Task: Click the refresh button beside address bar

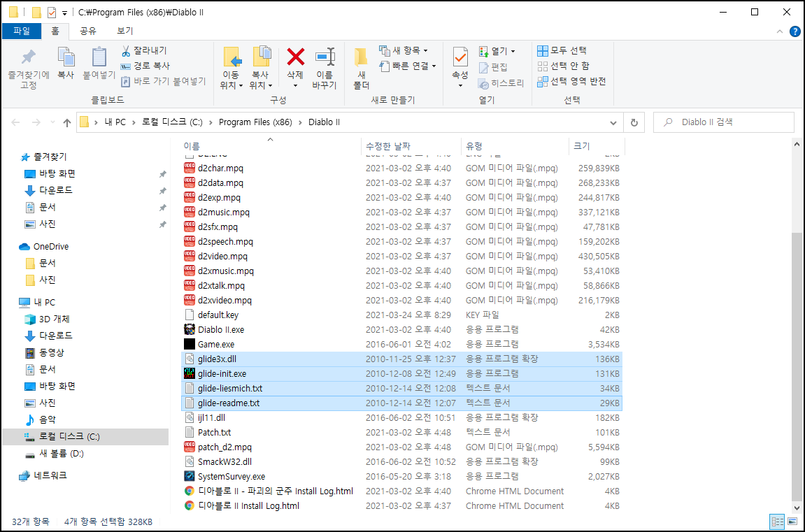Action: pyautogui.click(x=634, y=122)
